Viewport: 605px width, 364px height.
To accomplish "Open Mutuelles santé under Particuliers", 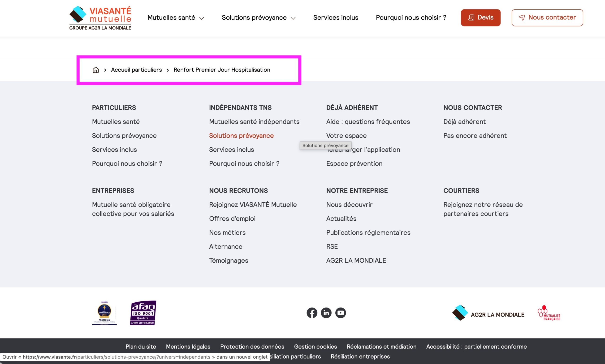I will pyautogui.click(x=116, y=122).
